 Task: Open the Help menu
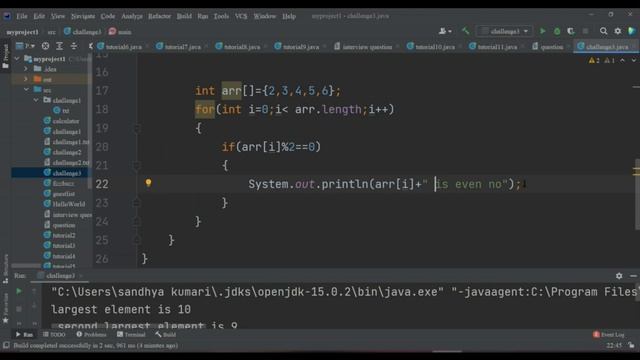[x=289, y=16]
